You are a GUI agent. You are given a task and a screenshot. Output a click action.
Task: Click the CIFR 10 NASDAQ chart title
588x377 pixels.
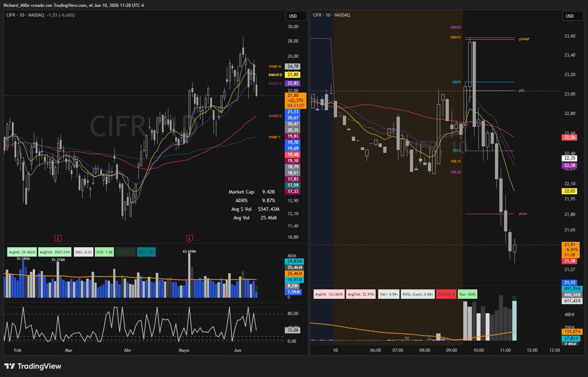(332, 15)
